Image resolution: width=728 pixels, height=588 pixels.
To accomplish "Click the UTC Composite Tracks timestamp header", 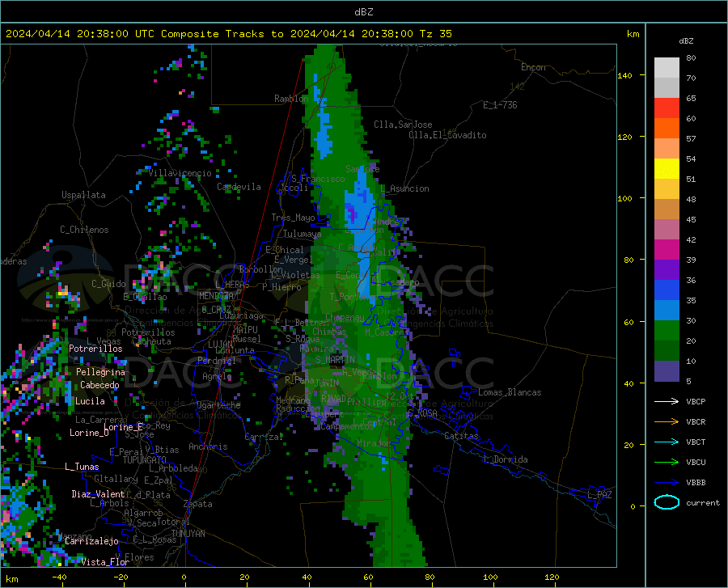I will [228, 33].
